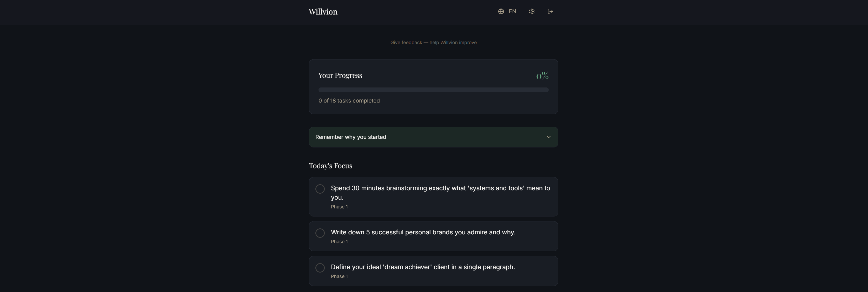Image resolution: width=868 pixels, height=292 pixels.
Task: Click the 0% progress percentage
Action: pos(542,75)
